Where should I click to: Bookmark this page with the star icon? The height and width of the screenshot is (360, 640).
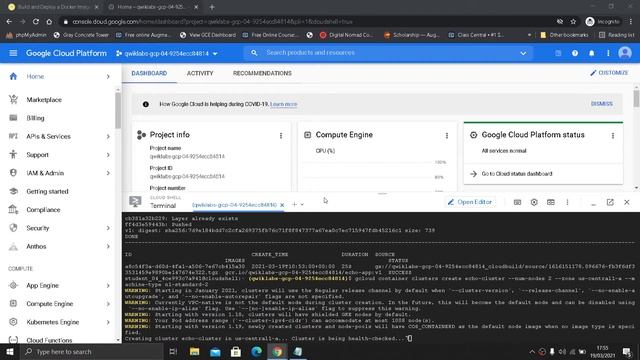click(x=573, y=22)
